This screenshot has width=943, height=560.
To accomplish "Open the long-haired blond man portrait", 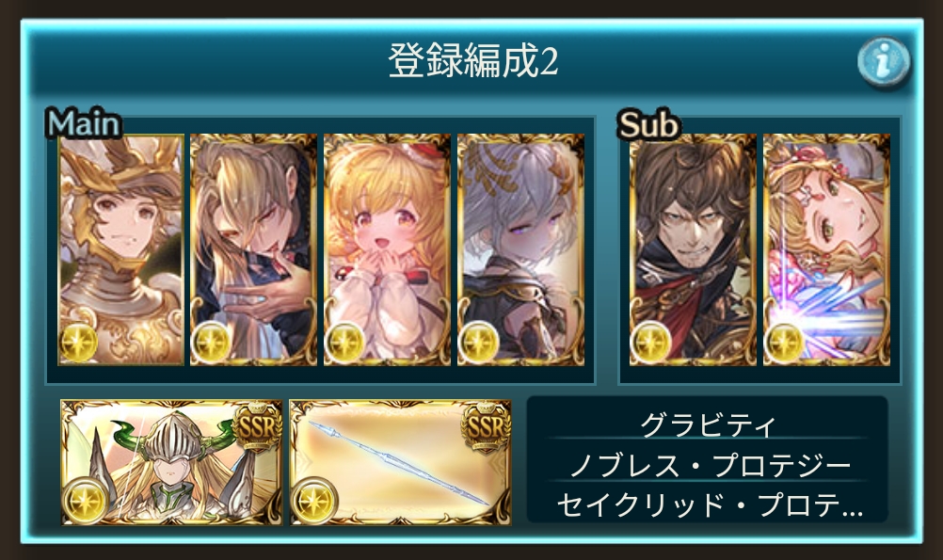I will pyautogui.click(x=254, y=250).
